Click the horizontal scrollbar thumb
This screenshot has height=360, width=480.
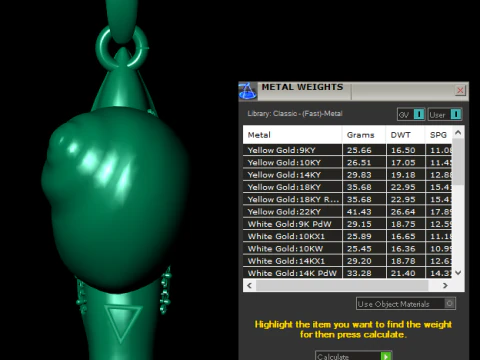click(x=342, y=285)
